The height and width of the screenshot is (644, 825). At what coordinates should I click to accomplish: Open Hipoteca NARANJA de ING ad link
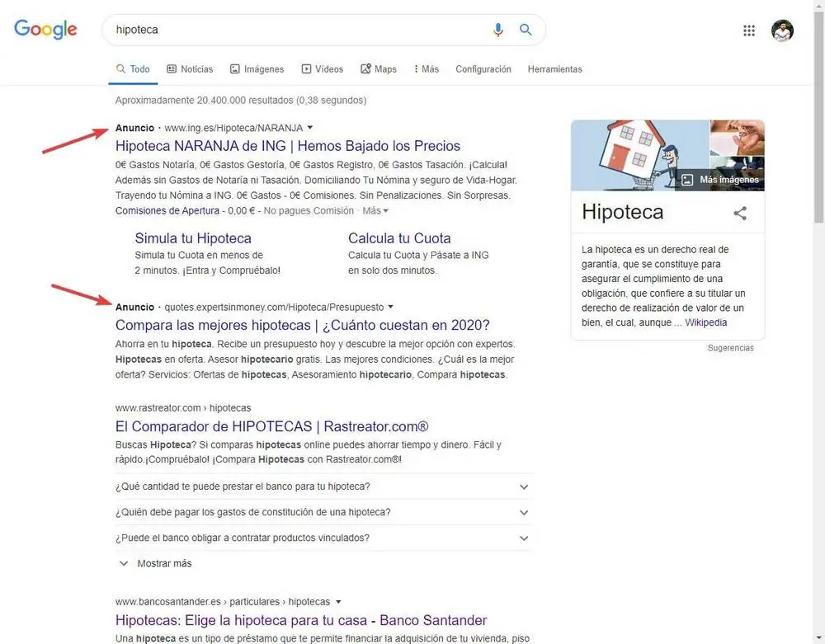click(x=288, y=146)
